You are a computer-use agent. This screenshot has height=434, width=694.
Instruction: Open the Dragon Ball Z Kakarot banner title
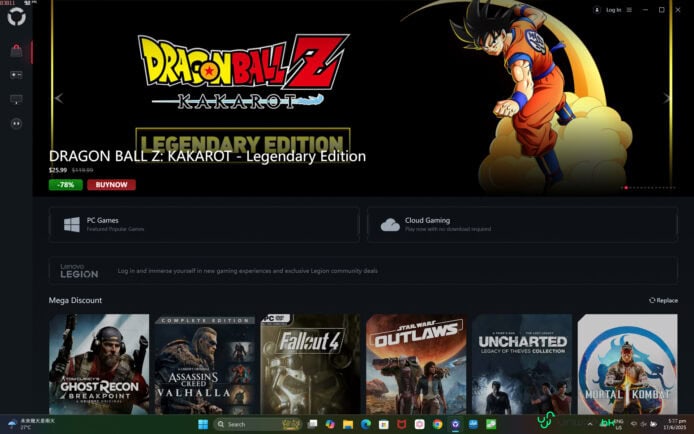point(207,156)
